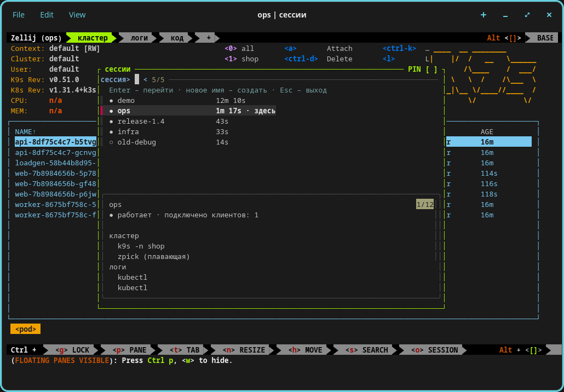Click the <o> SESSION mode button
The image size is (564, 392).
tap(432, 350)
